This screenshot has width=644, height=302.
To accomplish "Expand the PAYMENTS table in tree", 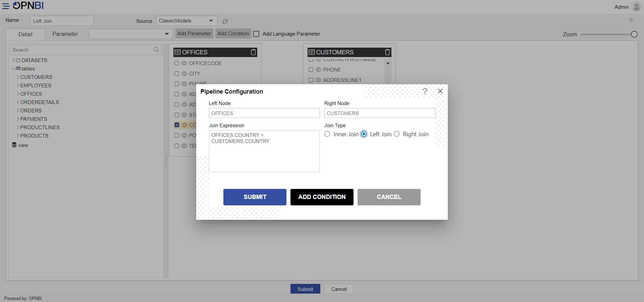I will click(x=18, y=119).
